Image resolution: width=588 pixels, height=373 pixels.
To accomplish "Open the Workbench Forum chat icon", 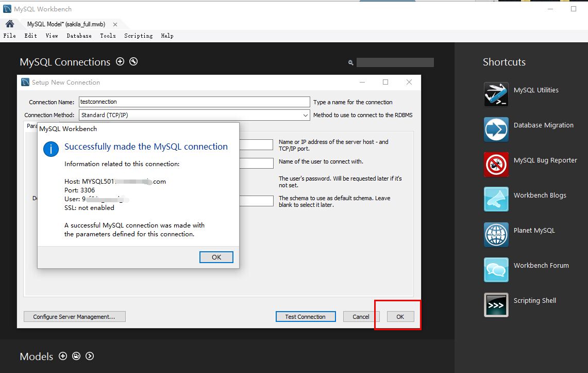I will tap(496, 269).
